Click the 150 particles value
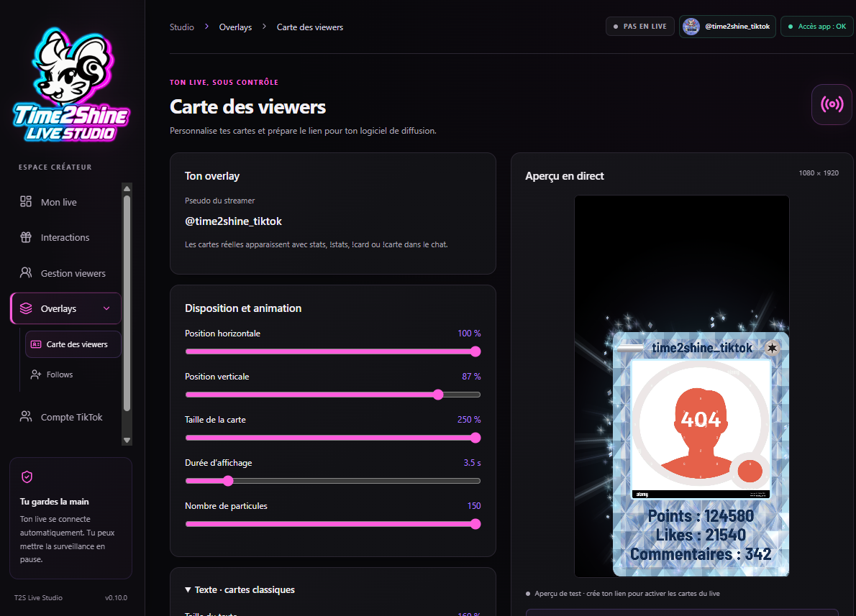856x616 pixels. (x=474, y=506)
